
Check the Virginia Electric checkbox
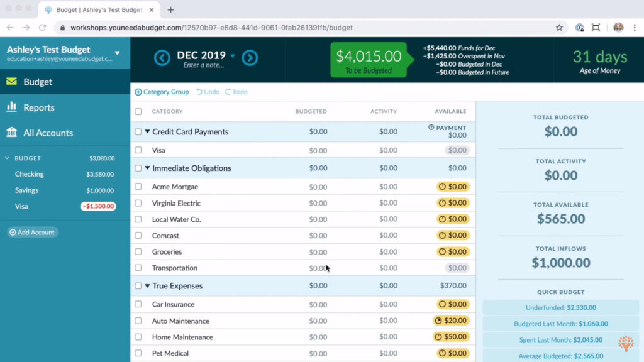tap(138, 203)
